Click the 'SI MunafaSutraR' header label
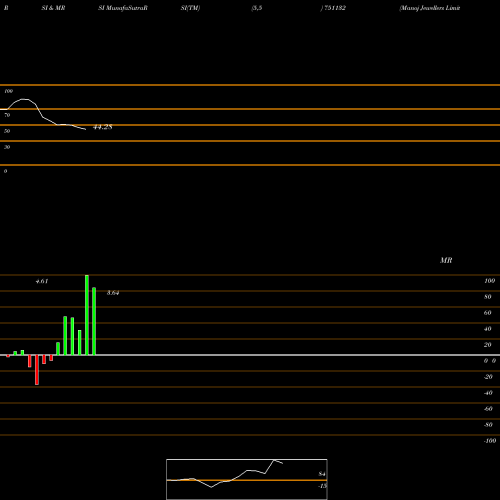 [x=123, y=8]
